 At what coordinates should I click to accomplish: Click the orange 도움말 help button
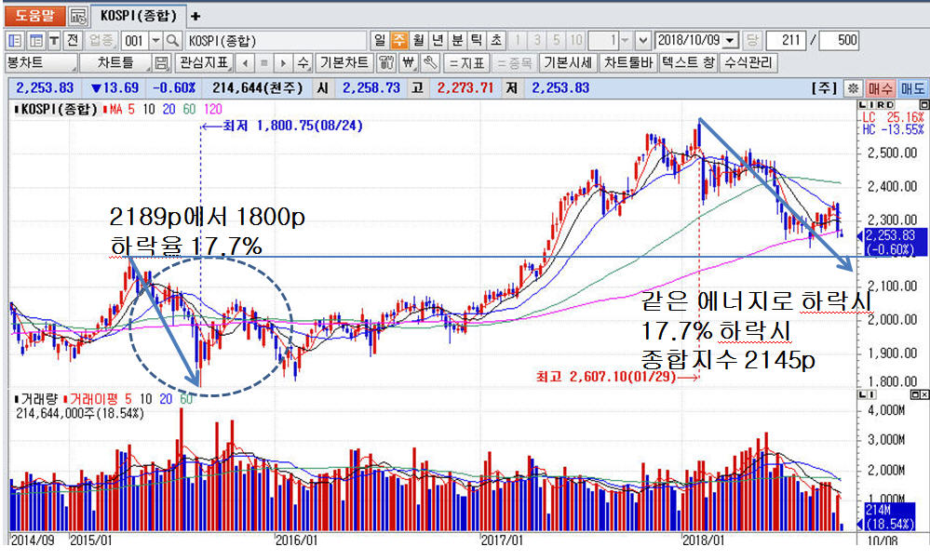pos(34,16)
